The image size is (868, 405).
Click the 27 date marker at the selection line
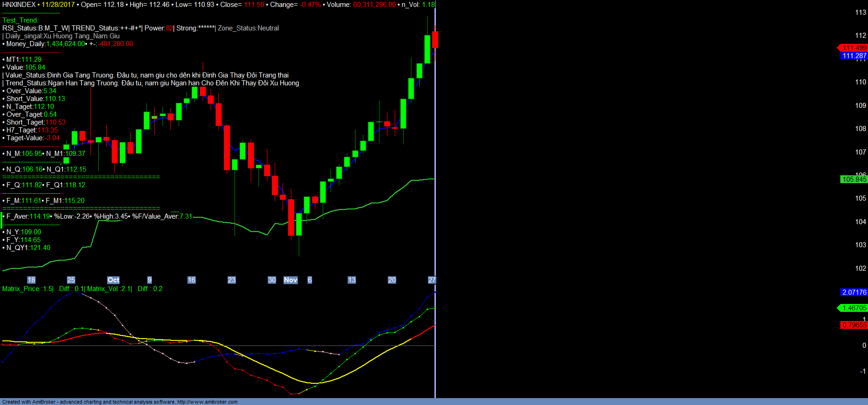click(432, 280)
